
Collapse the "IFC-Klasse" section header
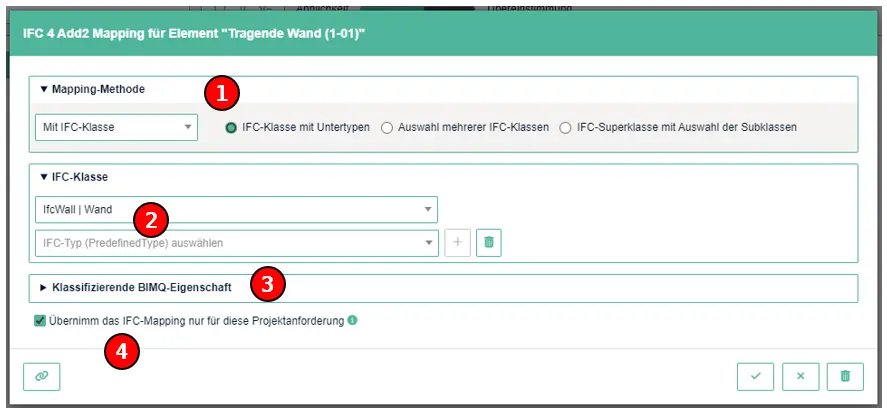click(x=74, y=177)
